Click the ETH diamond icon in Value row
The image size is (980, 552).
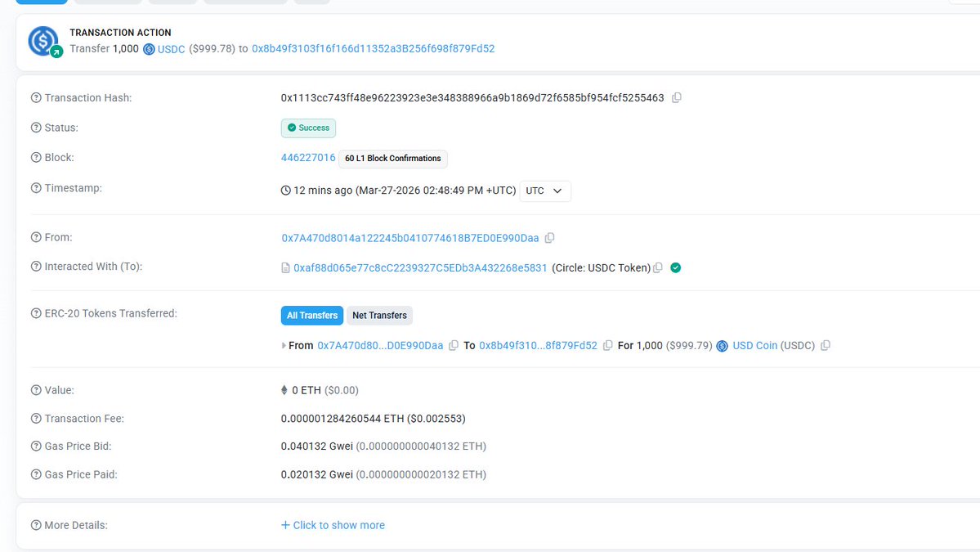[x=284, y=390]
